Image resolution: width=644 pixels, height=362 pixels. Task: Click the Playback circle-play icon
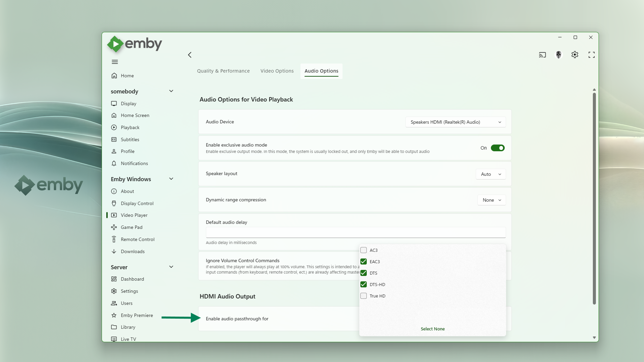pos(114,127)
